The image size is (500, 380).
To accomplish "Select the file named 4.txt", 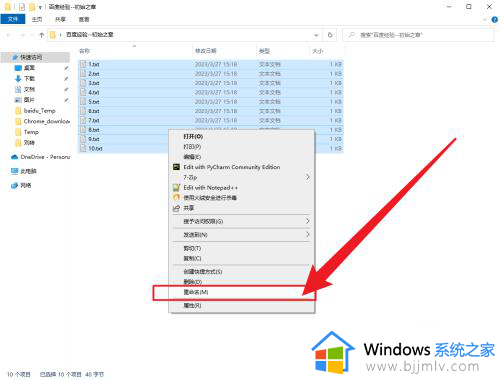I will click(94, 92).
